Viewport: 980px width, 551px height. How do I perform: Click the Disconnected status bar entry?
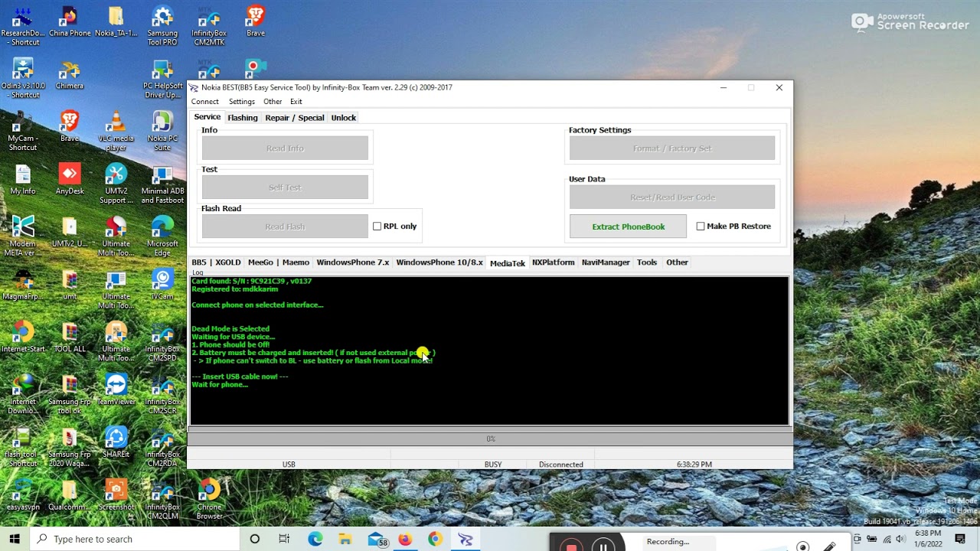[x=560, y=465]
